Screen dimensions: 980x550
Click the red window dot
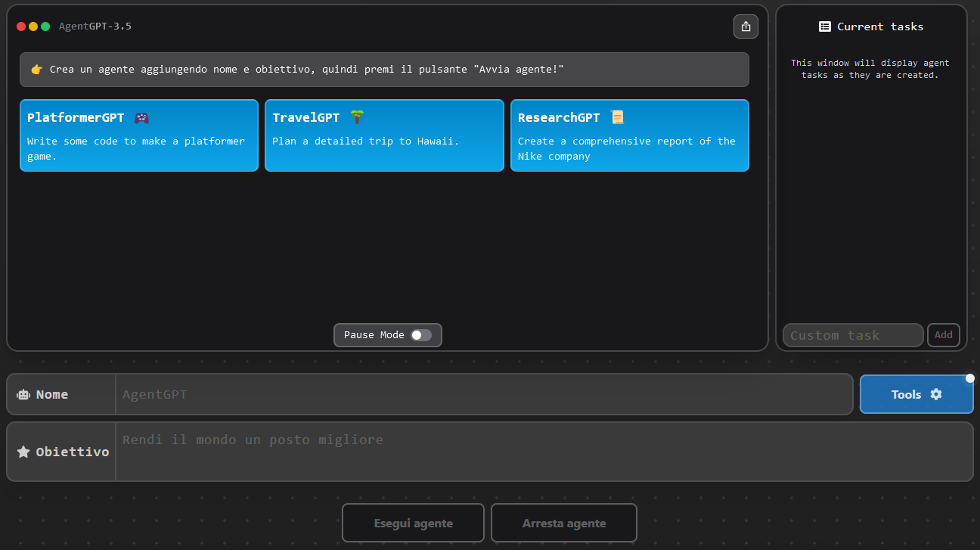click(21, 26)
